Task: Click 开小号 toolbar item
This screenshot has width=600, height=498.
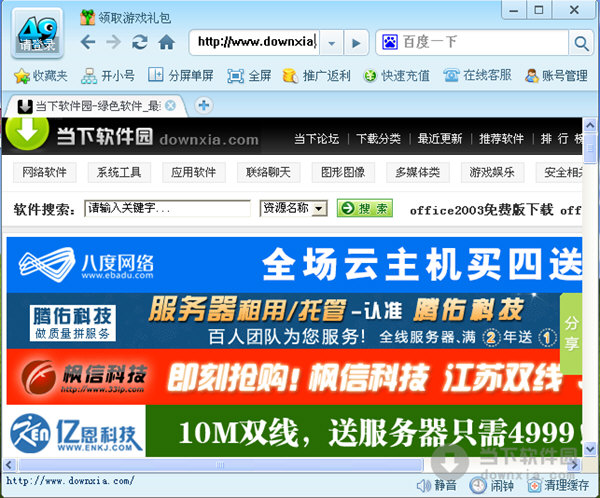Action: coord(108,76)
